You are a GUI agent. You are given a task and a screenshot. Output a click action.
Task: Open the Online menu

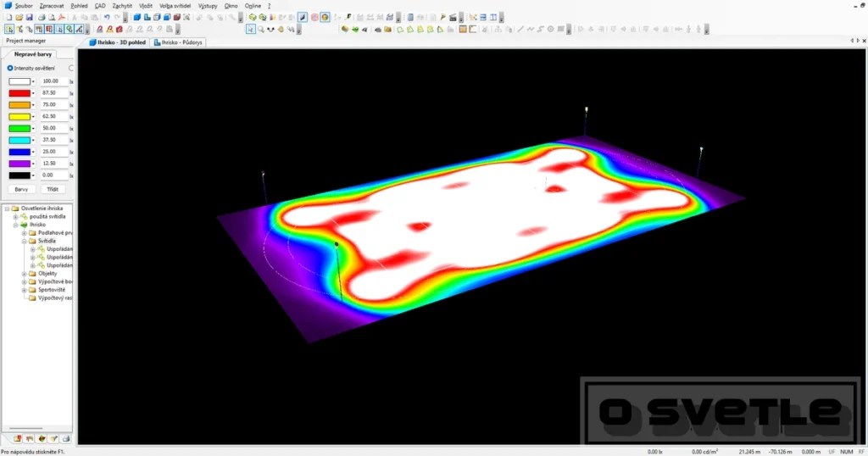click(253, 6)
